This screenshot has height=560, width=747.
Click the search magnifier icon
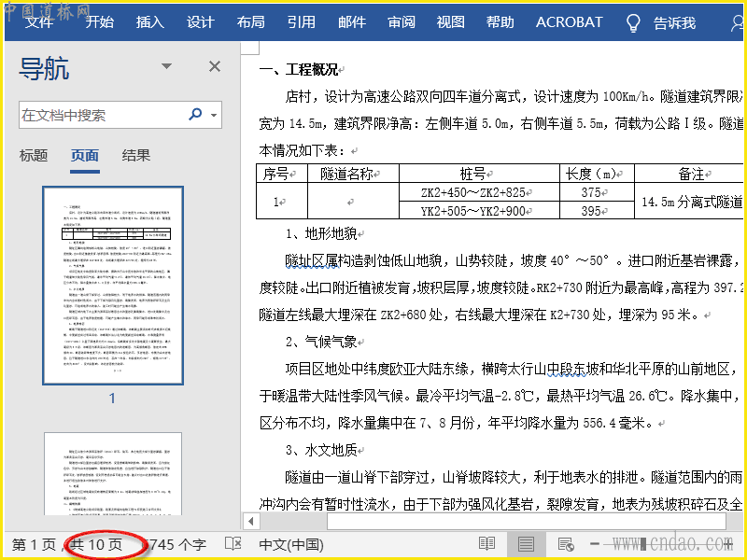coord(195,115)
